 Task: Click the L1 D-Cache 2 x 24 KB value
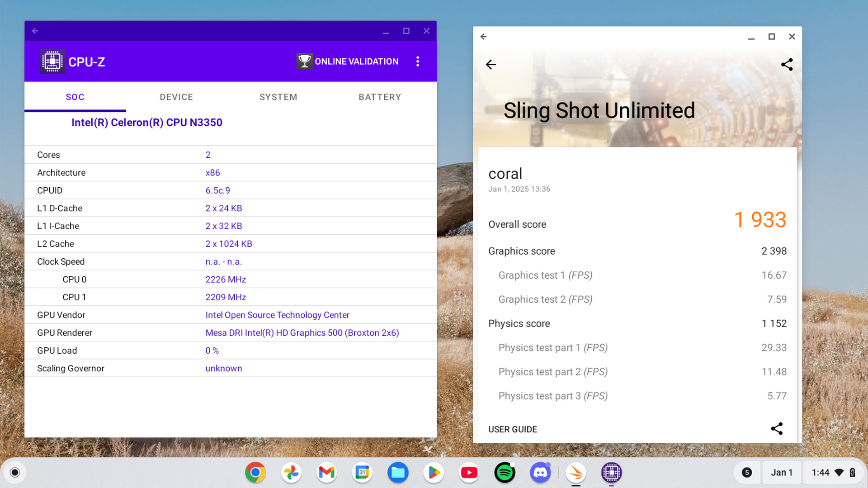pos(224,208)
